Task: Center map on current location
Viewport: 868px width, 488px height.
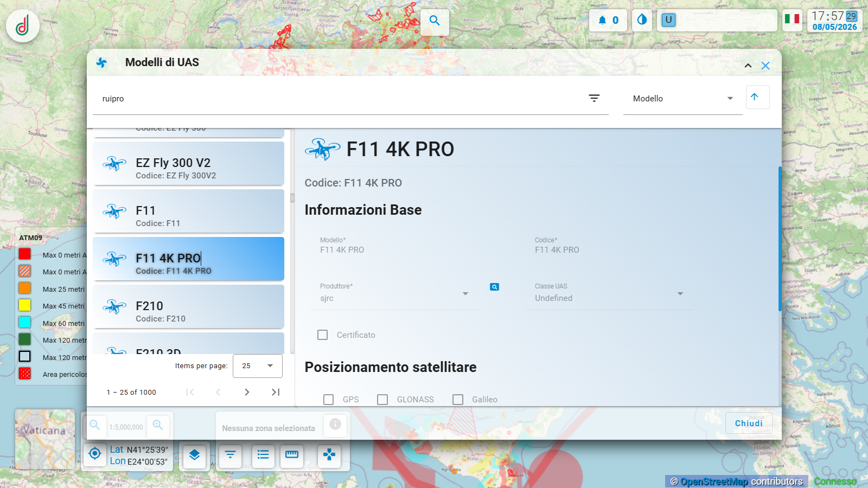Action: [x=95, y=453]
